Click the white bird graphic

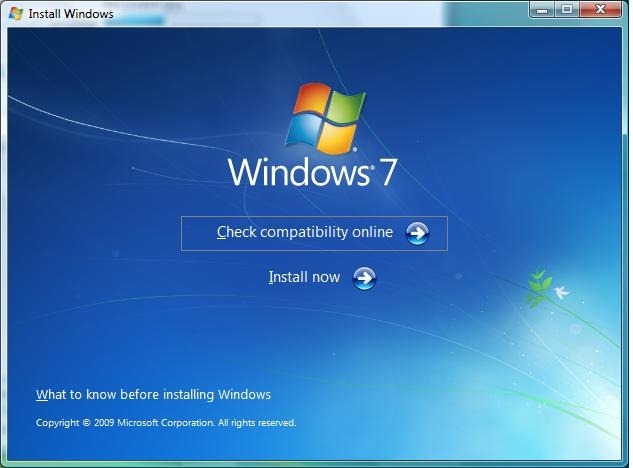tap(560, 292)
